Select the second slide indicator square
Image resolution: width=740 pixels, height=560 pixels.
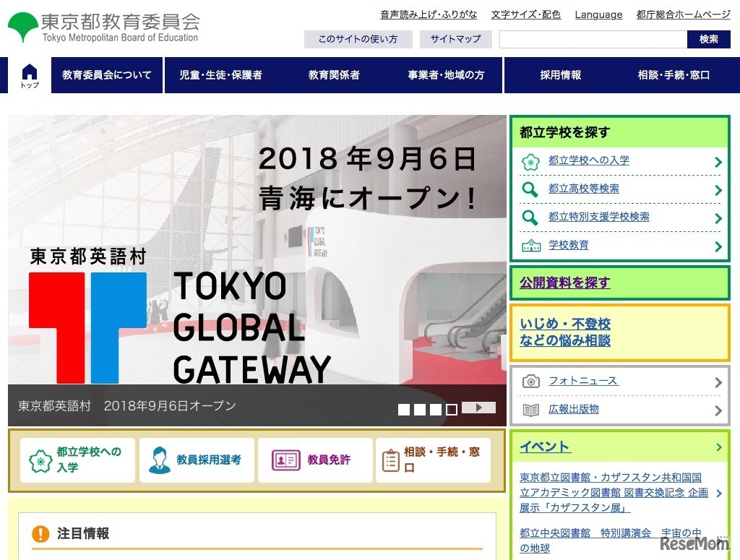click(420, 410)
